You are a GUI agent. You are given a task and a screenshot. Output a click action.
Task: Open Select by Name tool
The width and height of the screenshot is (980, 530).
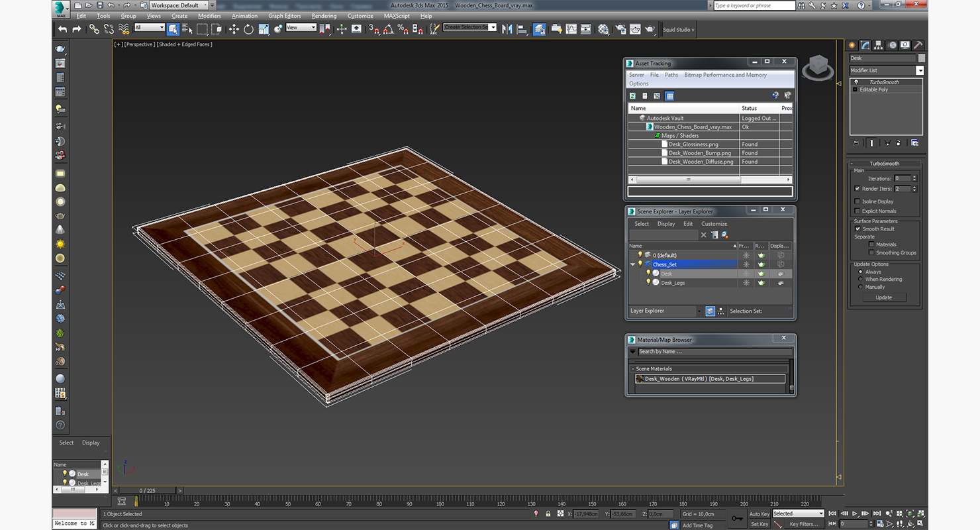click(x=187, y=29)
